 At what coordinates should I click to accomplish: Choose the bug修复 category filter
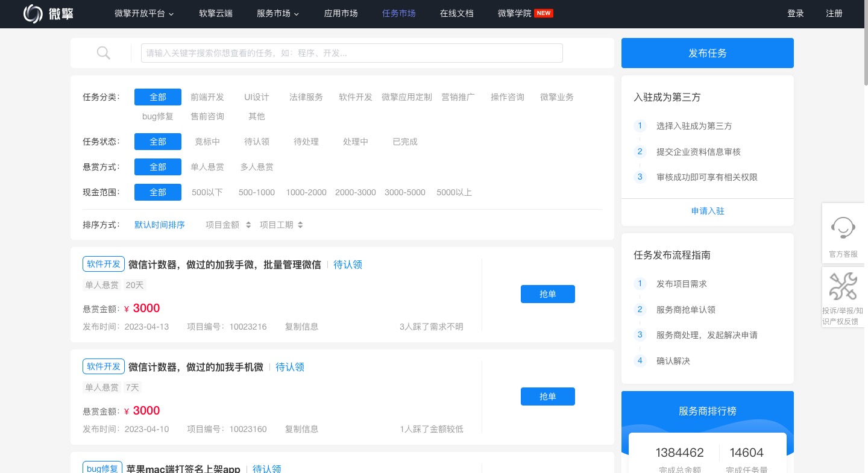click(158, 116)
